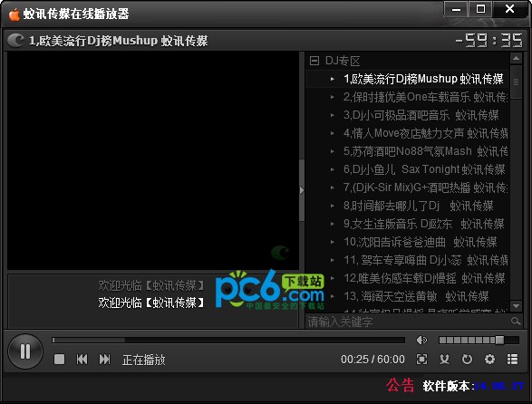Screen dimensions: 532x404
Task: Click the playlist scrollbar up arrow
Action: pos(516,58)
